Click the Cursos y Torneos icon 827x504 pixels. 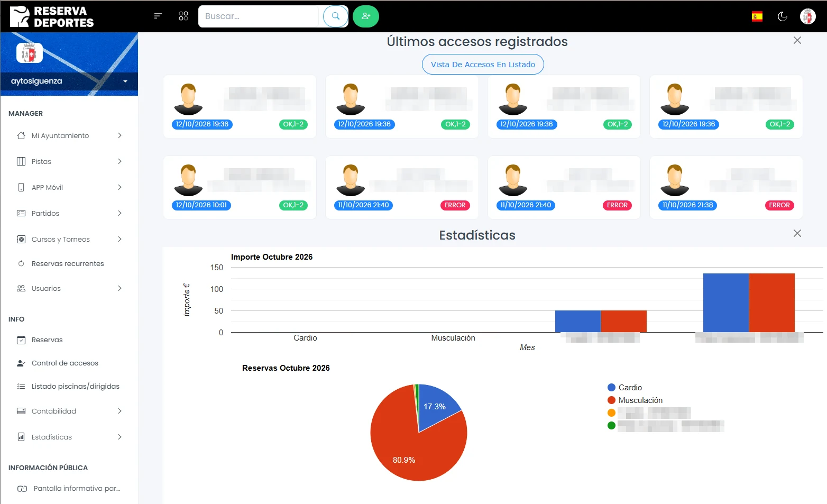(x=21, y=239)
